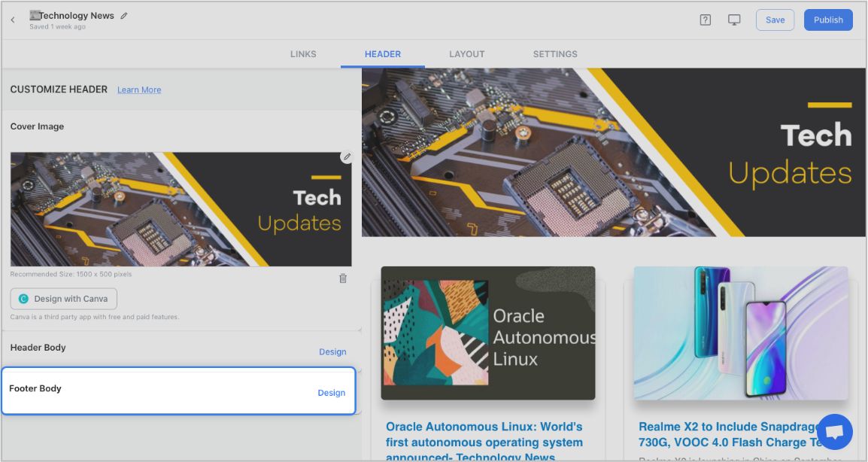
Task: Go to the SETTINGS tab
Action: coord(555,54)
